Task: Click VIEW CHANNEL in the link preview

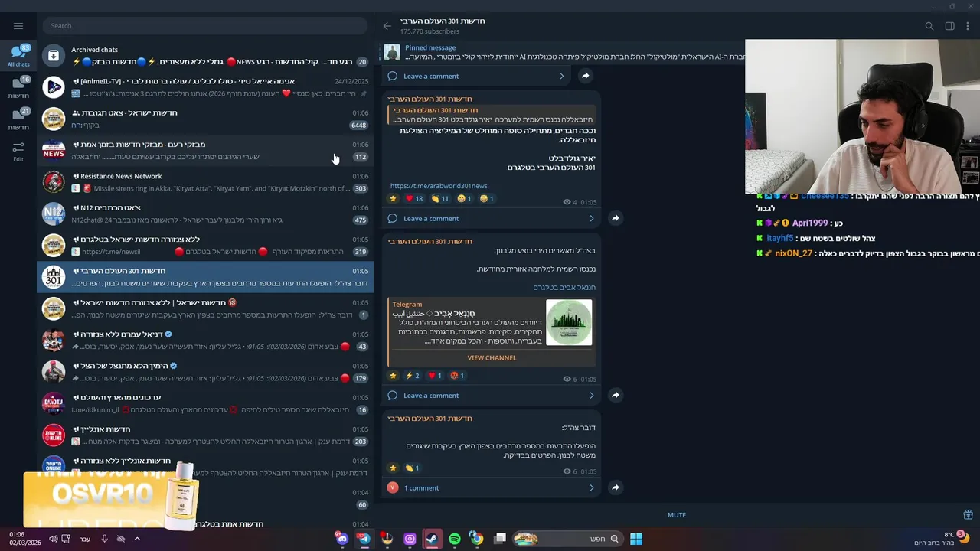Action: (492, 357)
